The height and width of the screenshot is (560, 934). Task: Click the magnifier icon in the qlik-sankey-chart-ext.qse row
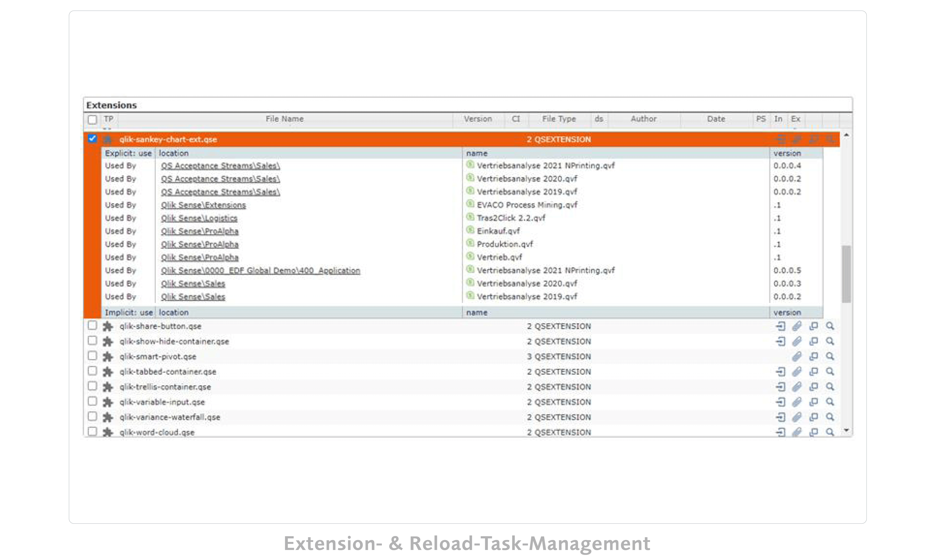[830, 139]
